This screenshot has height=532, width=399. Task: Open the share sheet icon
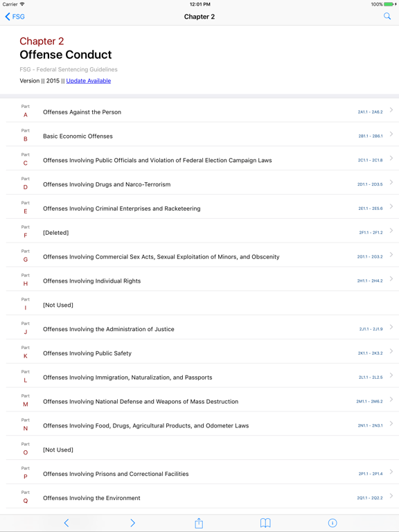point(199,523)
